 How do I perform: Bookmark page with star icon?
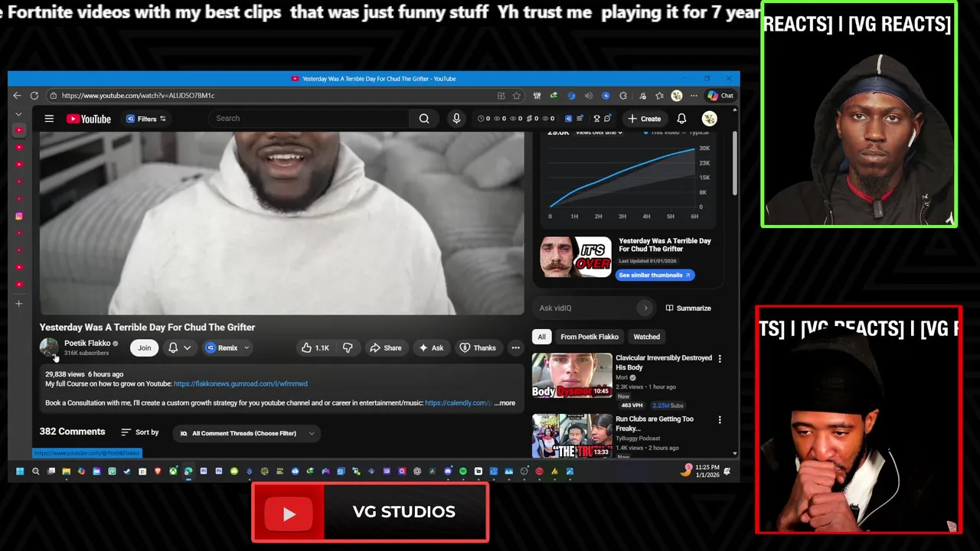click(x=517, y=96)
